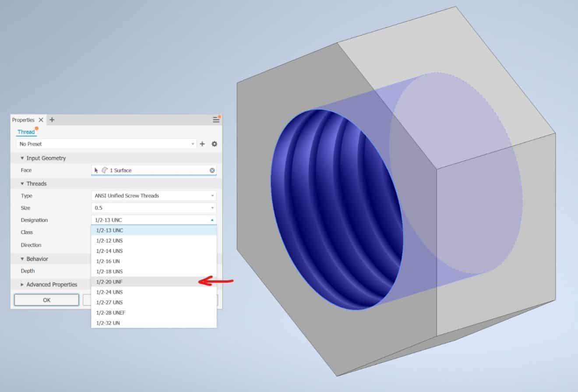Viewport: 578px width, 392px height.
Task: Click the Depth label
Action: [28, 271]
